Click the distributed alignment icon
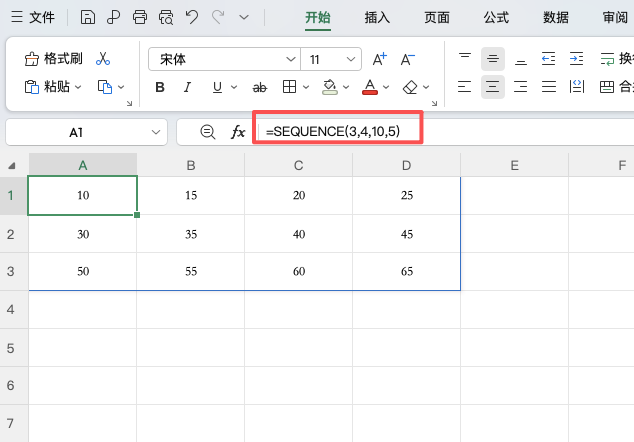The width and height of the screenshot is (634, 442). [577, 87]
